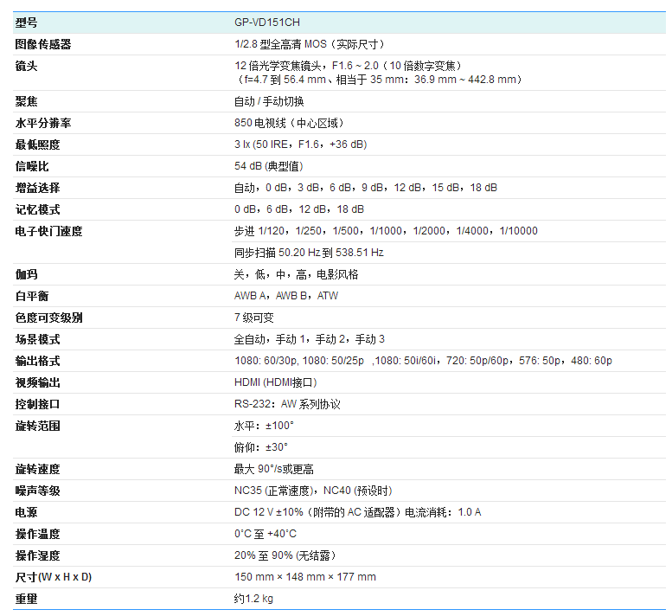Click the 同步扫描 50.20 Hz line
The width and height of the screenshot is (672, 616).
tap(309, 253)
